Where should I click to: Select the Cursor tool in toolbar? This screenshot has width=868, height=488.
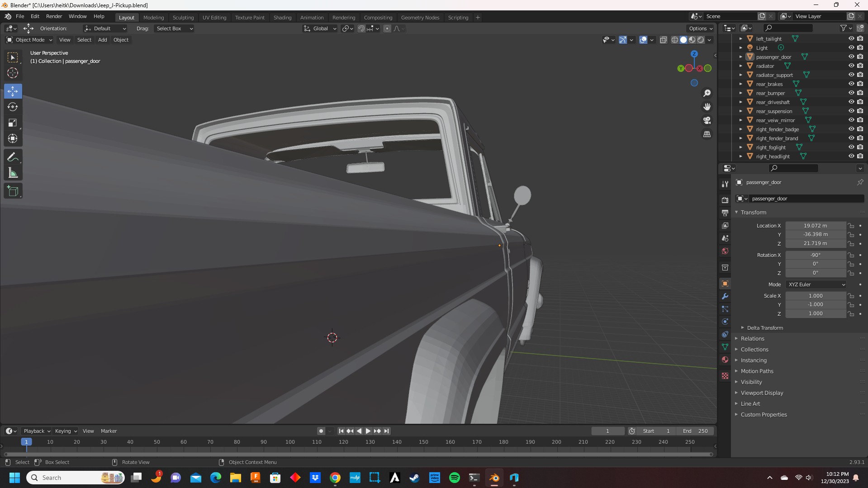(x=13, y=73)
